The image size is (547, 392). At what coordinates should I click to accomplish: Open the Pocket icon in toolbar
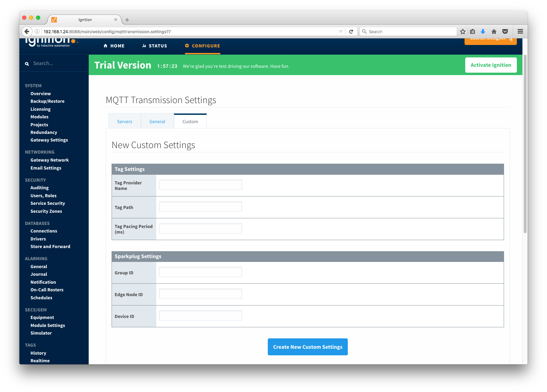pyautogui.click(x=505, y=31)
